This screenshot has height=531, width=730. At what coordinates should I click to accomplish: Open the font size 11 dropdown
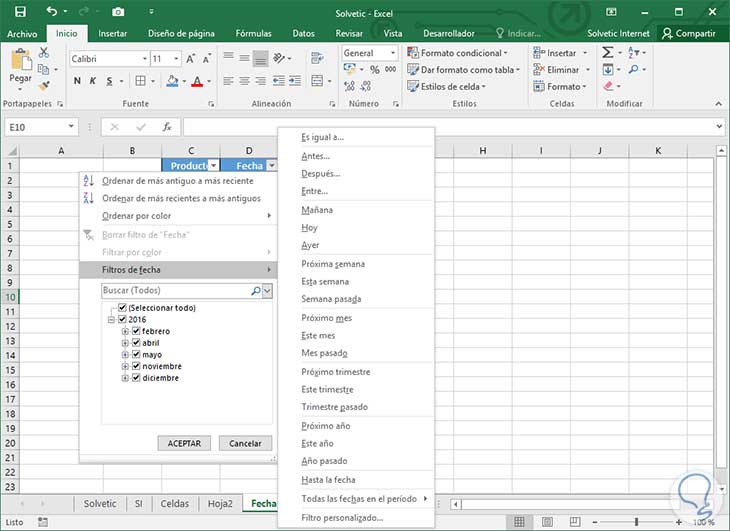pos(176,59)
